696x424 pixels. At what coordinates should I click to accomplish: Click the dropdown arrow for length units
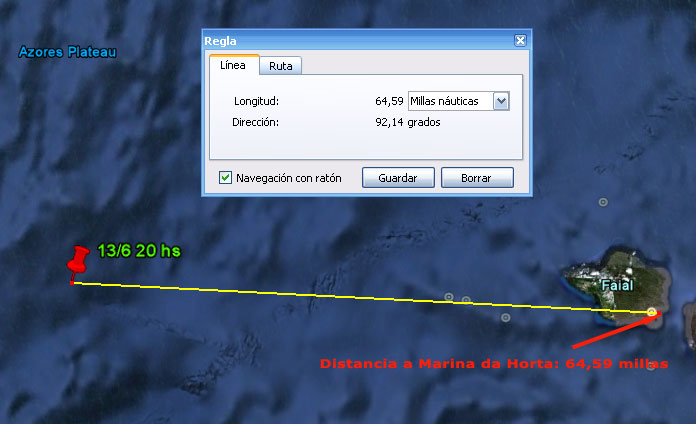pyautogui.click(x=502, y=101)
